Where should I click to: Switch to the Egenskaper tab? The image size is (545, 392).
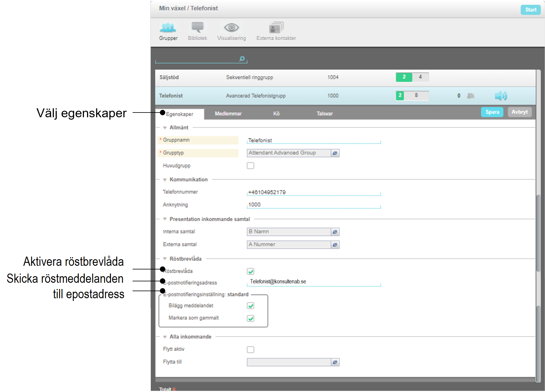click(180, 114)
